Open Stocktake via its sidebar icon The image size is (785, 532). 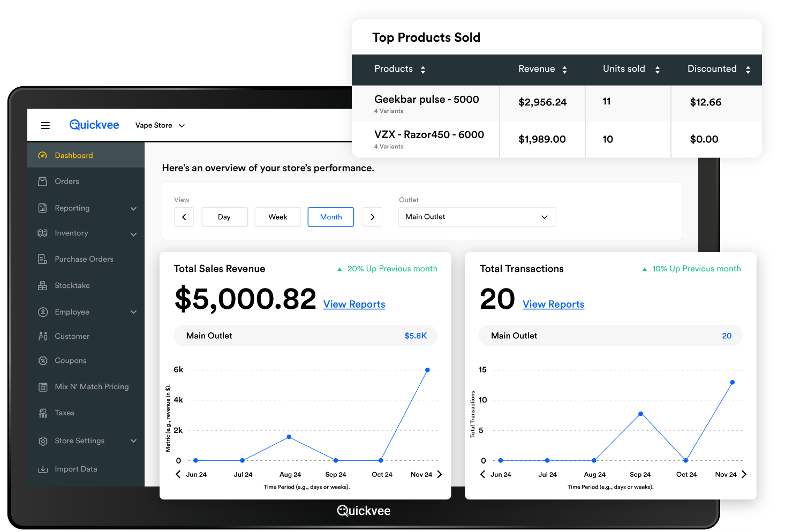point(43,286)
